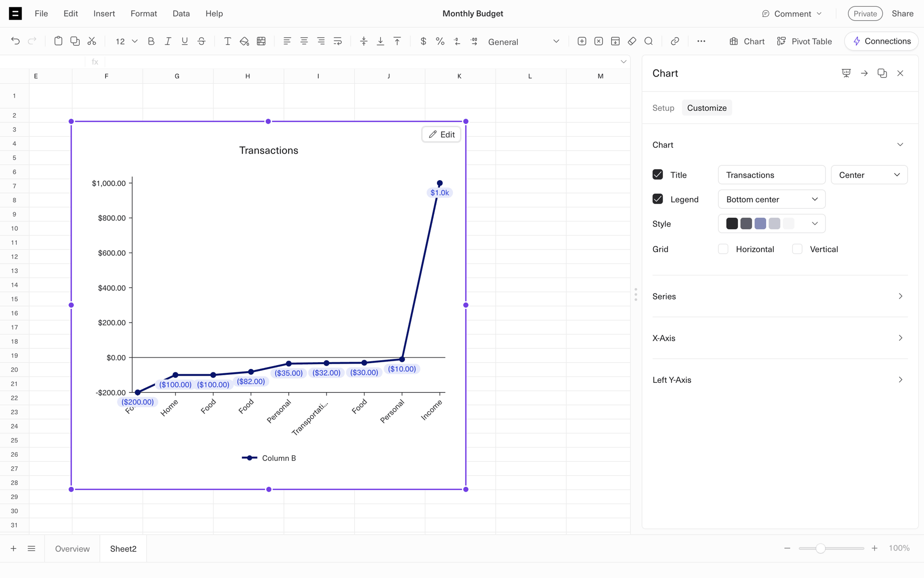Image resolution: width=924 pixels, height=578 pixels.
Task: Open the text color tool
Action: [x=228, y=41]
